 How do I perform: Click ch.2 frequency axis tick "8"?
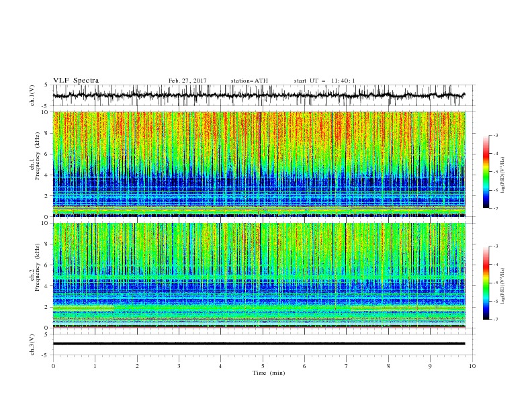(47, 244)
